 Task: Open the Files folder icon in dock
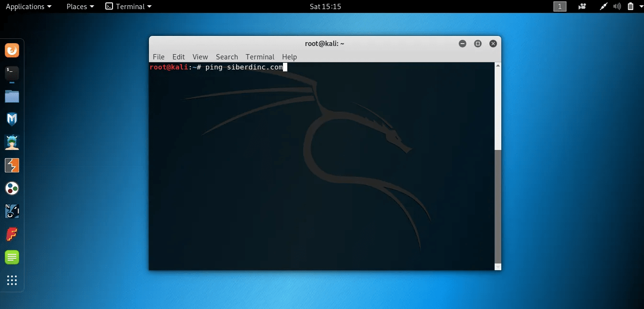[12, 96]
